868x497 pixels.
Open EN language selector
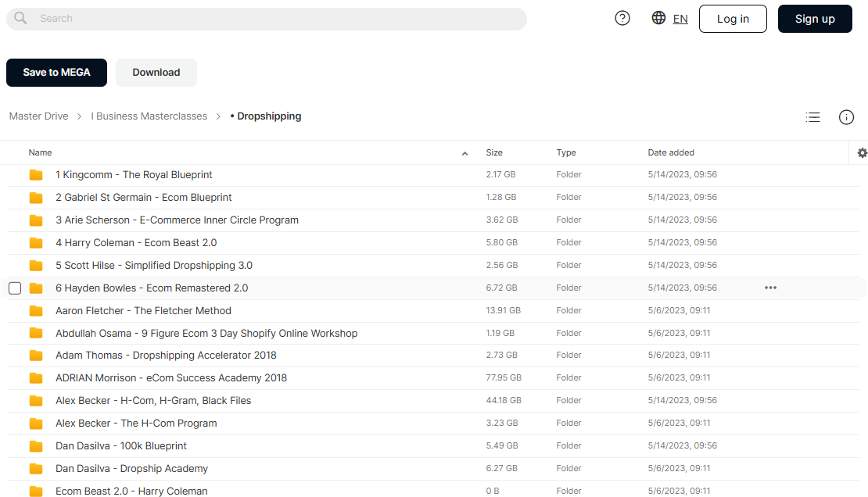[680, 19]
